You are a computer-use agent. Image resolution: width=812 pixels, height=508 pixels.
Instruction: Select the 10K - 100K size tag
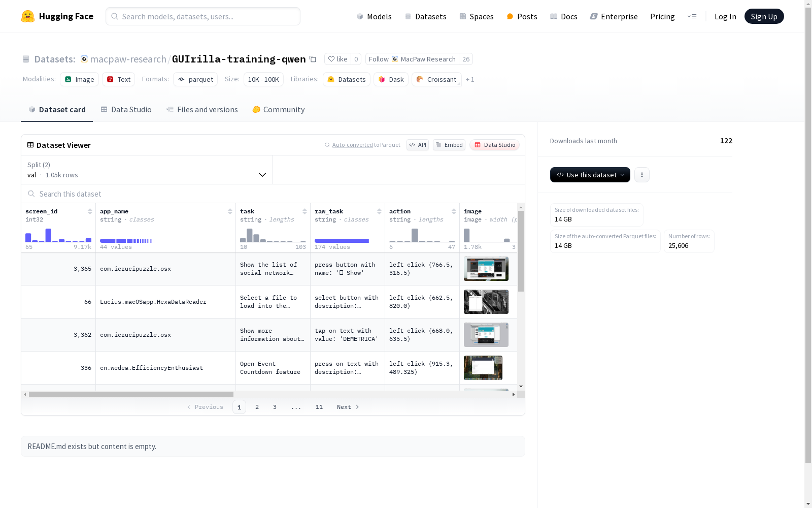tap(263, 79)
